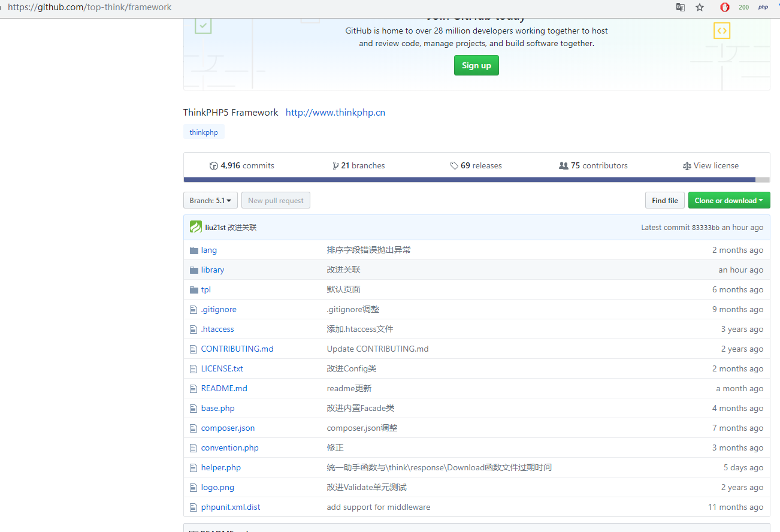The width and height of the screenshot is (780, 532).
Task: Click the file icon beside LICENSE.txt
Action: click(x=193, y=369)
